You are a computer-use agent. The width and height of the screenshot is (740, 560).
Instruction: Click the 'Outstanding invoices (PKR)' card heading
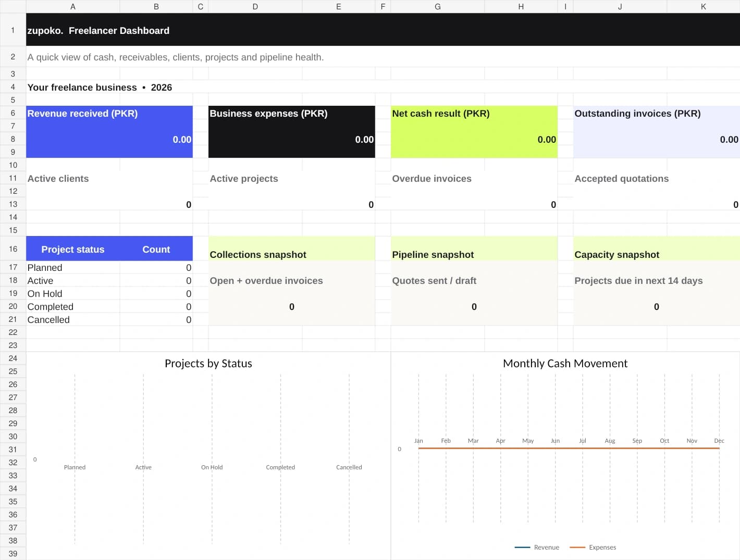coord(637,114)
